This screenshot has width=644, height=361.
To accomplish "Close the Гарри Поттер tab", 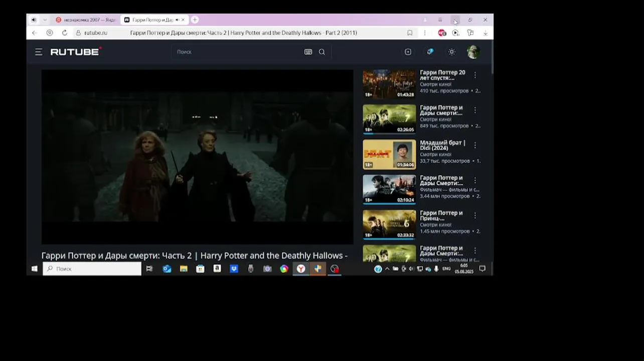I will [183, 20].
